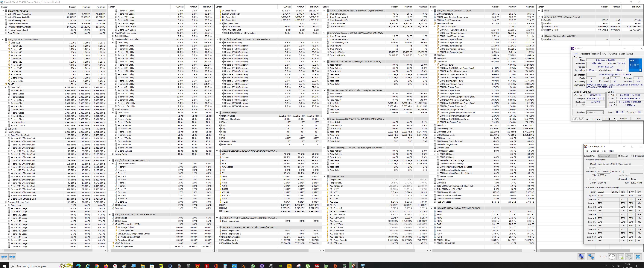
Task: Show hidden system tray icons chevron
Action: (x=613, y=266)
